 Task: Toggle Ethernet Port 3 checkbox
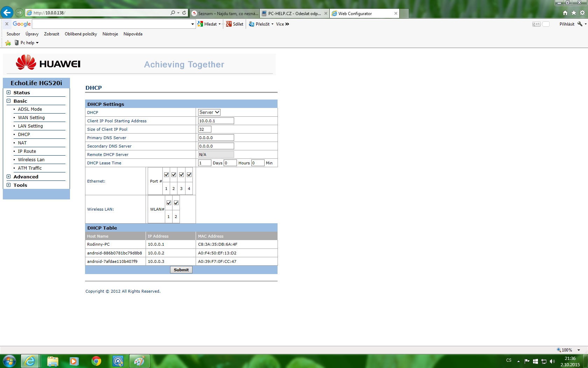(181, 175)
